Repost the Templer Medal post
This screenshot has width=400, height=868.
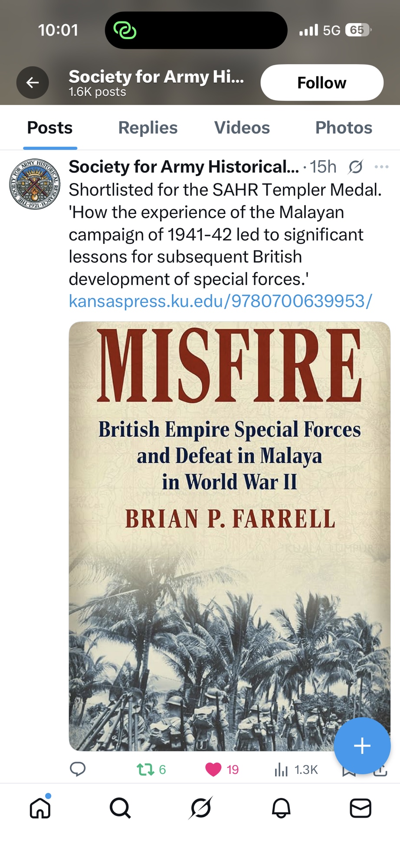[x=145, y=769]
